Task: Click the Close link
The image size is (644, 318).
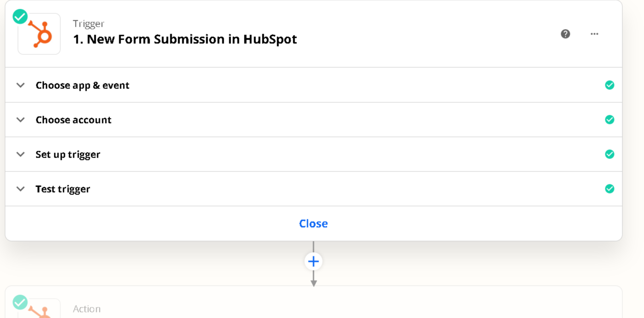Action: pos(313,224)
